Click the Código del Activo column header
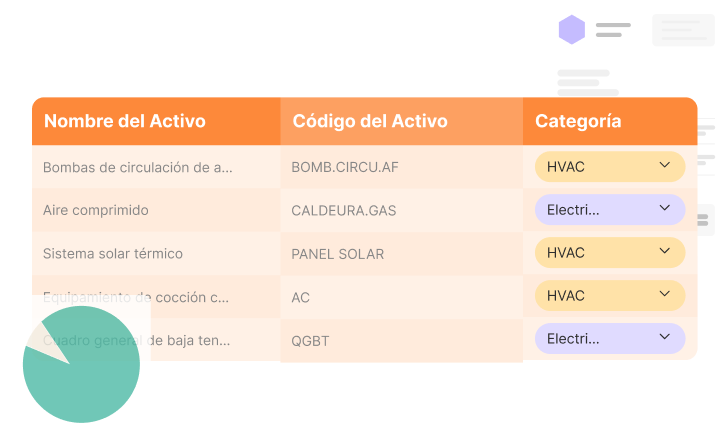This screenshot has width=728, height=444. tap(370, 122)
